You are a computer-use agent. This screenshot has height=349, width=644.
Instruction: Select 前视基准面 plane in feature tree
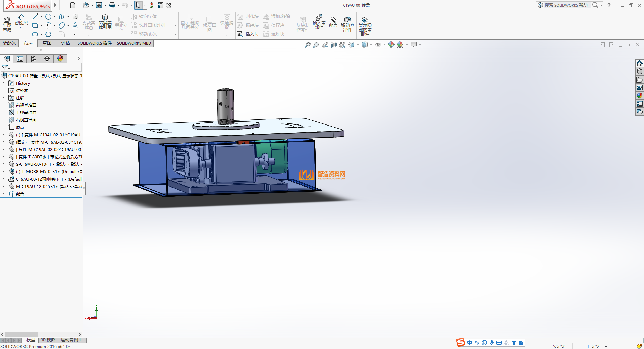click(x=26, y=105)
